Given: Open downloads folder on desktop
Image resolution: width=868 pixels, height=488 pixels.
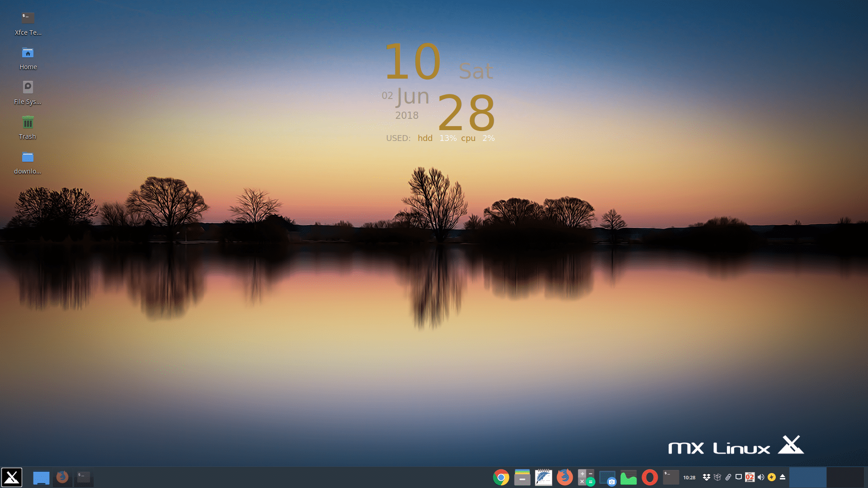Looking at the screenshot, I should pos(28,157).
